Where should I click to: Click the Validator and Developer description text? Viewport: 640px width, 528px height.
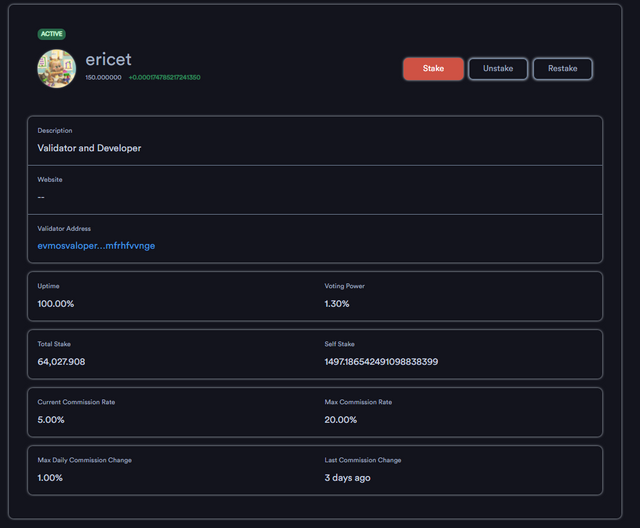[x=89, y=148]
